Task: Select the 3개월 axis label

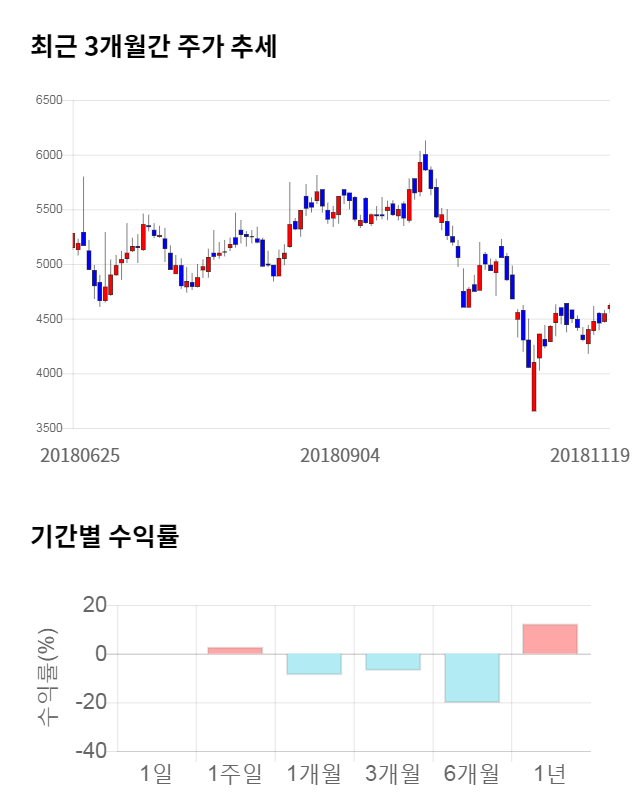Action: pos(393,773)
